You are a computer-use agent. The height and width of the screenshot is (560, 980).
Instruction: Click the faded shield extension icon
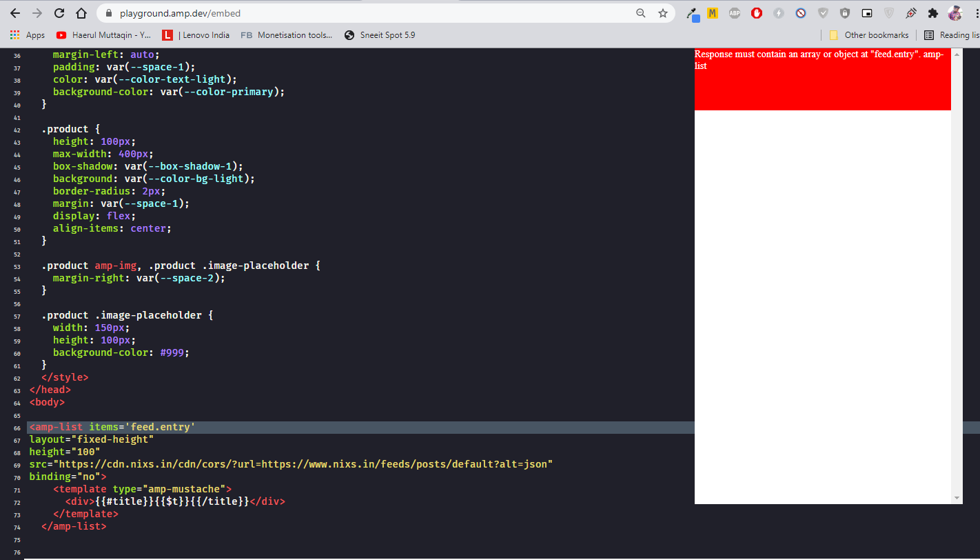pos(889,13)
